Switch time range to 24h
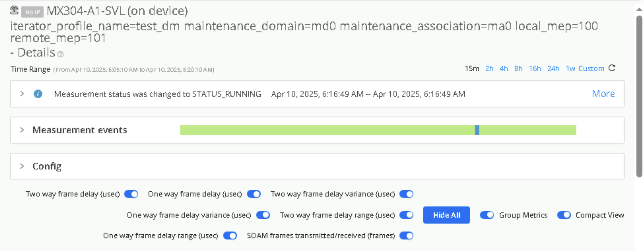The width and height of the screenshot is (644, 251). (553, 69)
